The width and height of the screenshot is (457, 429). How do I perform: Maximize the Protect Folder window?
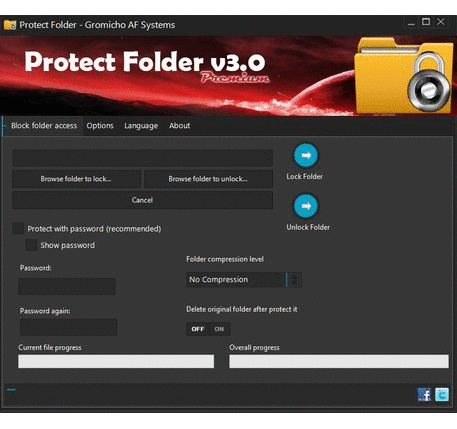click(426, 22)
